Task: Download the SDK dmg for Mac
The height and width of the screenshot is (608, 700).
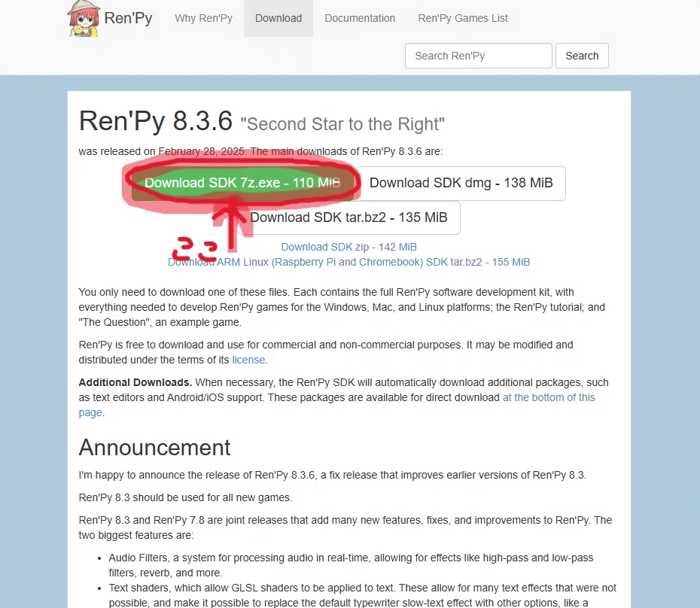Action: 461,183
